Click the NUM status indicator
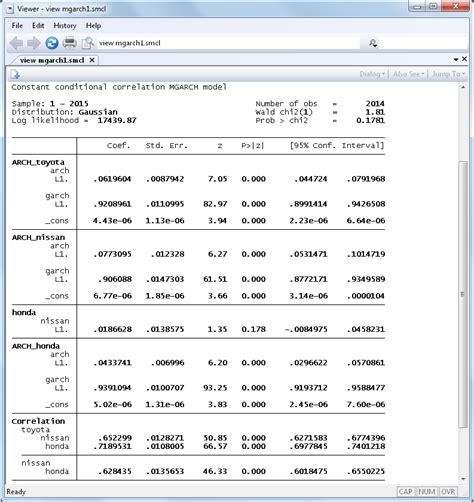Screen dimensions: 474x502 (427, 492)
